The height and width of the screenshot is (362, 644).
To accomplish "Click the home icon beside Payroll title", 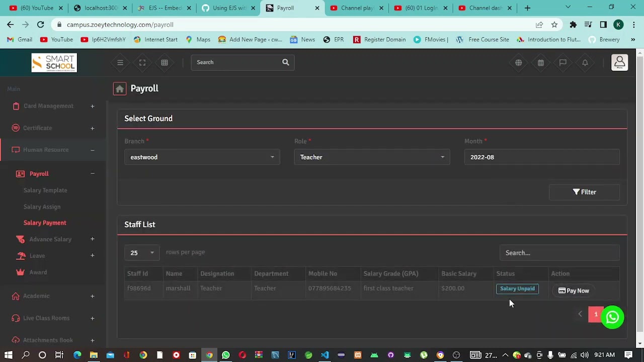I will pos(119,88).
